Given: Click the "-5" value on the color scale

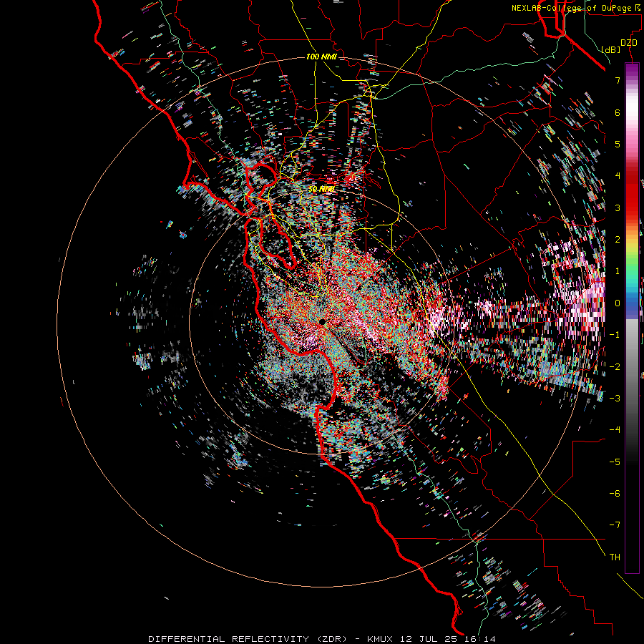Looking at the screenshot, I should (615, 462).
